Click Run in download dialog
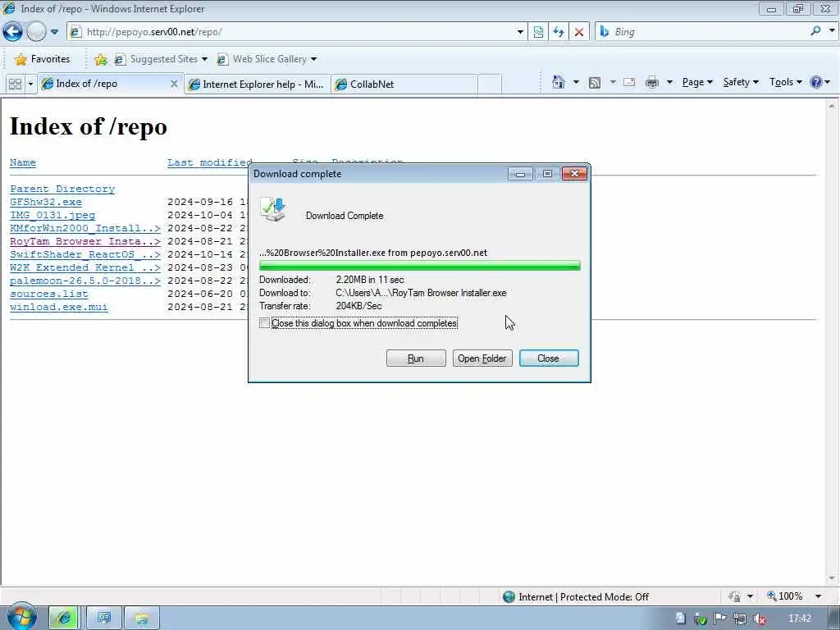This screenshot has height=630, width=840. [416, 358]
